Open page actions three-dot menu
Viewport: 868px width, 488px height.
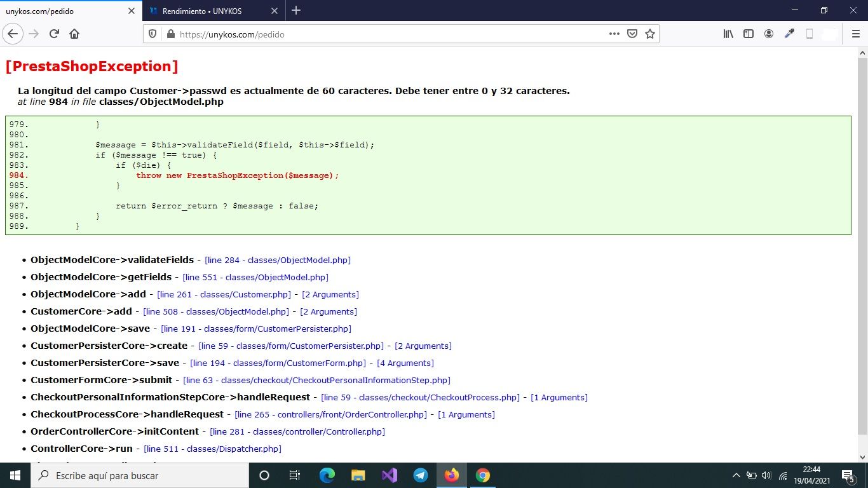click(614, 34)
